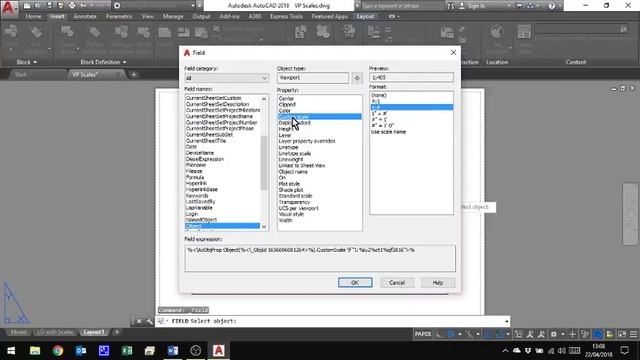Open the Windows notification center icon
This screenshot has height=360, width=640.
coord(624,351)
